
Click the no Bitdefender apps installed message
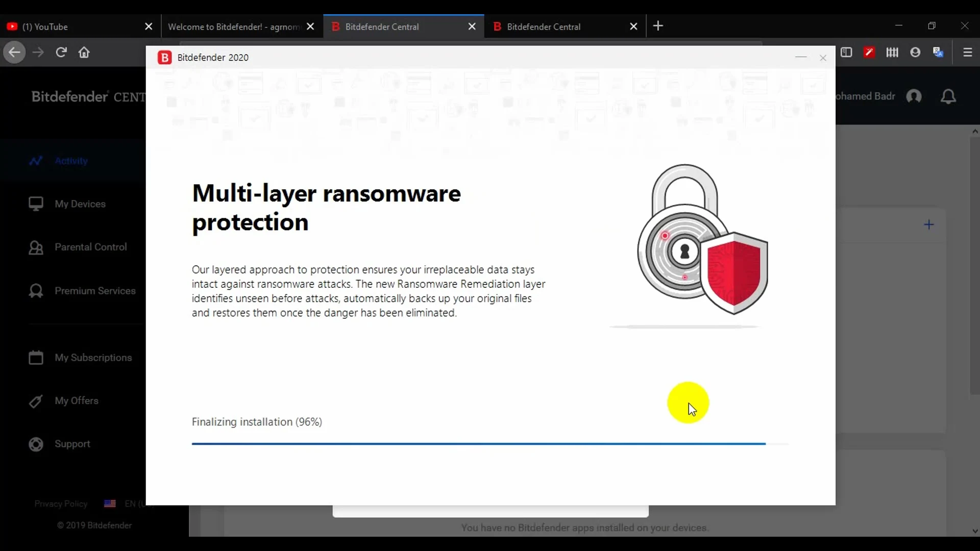coord(585,528)
